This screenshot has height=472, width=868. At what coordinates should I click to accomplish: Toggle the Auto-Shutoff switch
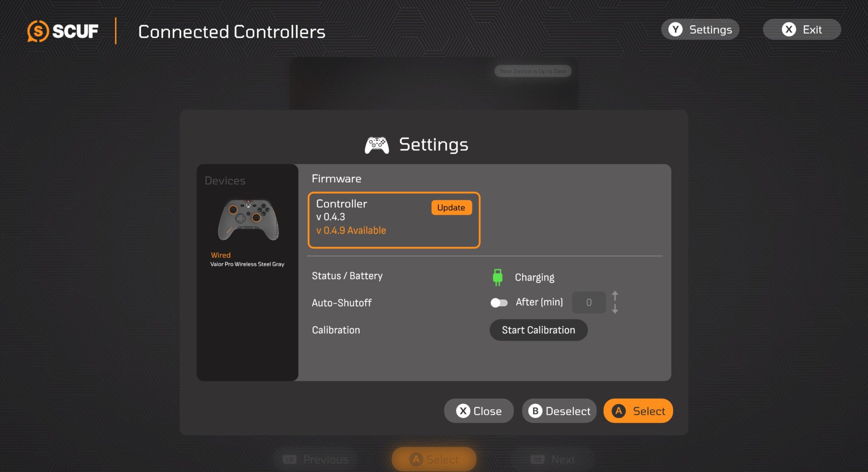pyautogui.click(x=499, y=302)
